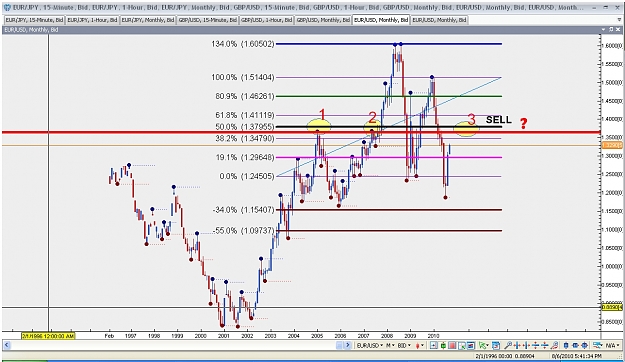Screen dimensions: 625x362
Task: Click the second blue vertical bar with red arrows icon
Action: 526,345
